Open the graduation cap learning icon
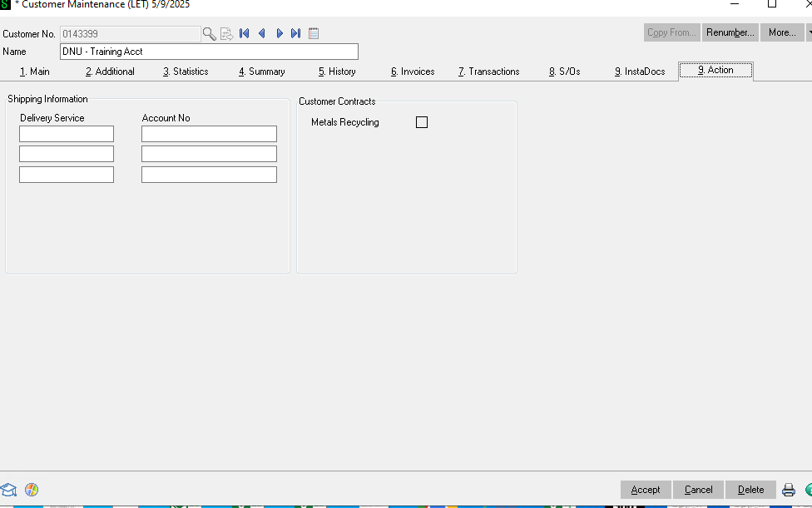Screen dimensions: 812x508 [x=9, y=490]
